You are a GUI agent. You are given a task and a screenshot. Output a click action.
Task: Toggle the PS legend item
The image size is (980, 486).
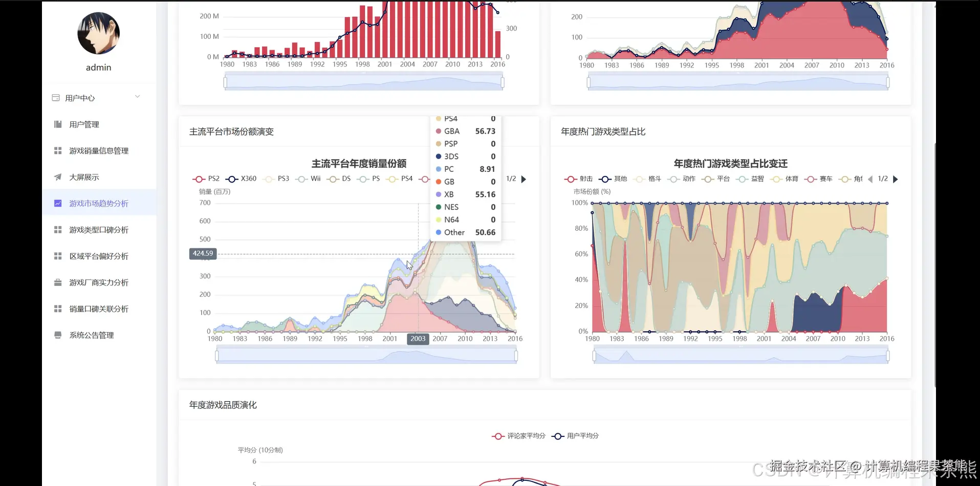368,179
